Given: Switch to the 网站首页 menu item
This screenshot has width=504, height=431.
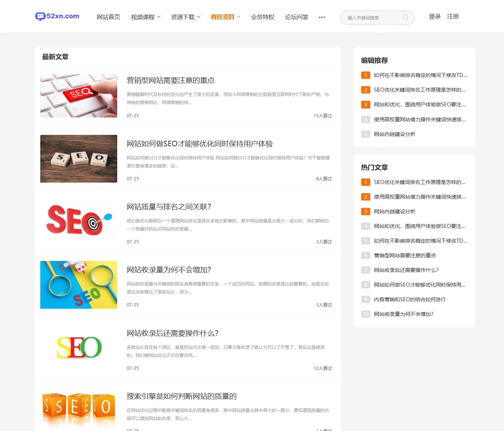Looking at the screenshot, I should tap(108, 17).
